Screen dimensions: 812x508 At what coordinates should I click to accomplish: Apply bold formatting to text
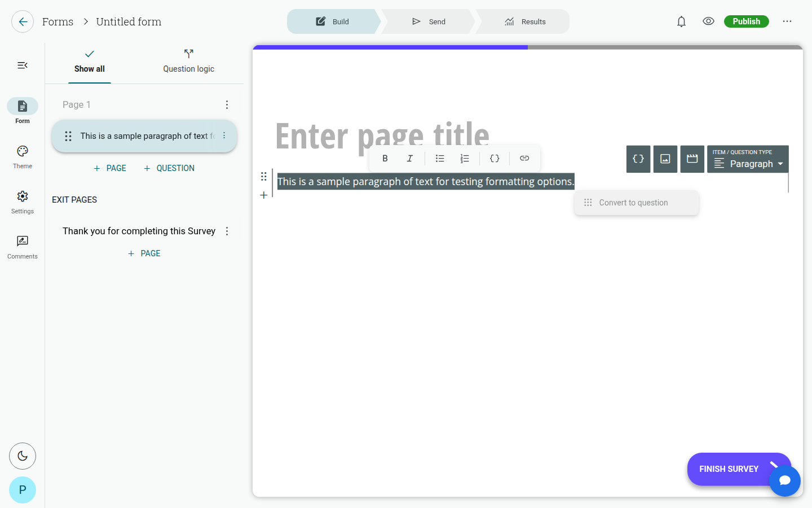coord(385,159)
